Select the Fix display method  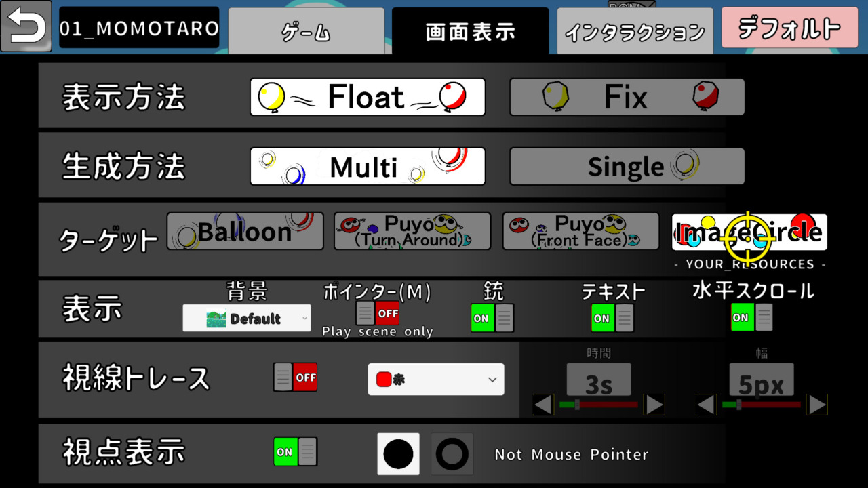[x=627, y=97]
